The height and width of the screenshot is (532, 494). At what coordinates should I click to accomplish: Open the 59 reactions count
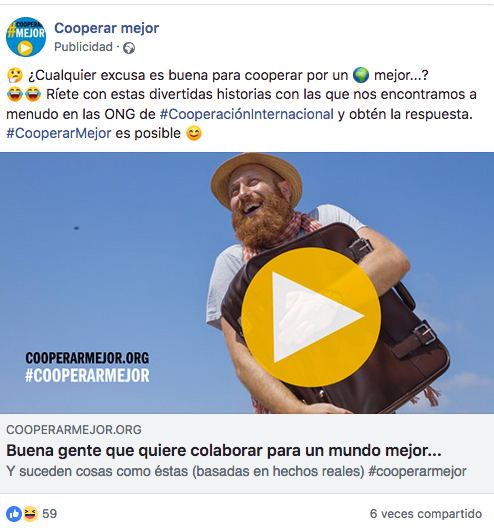point(50,514)
